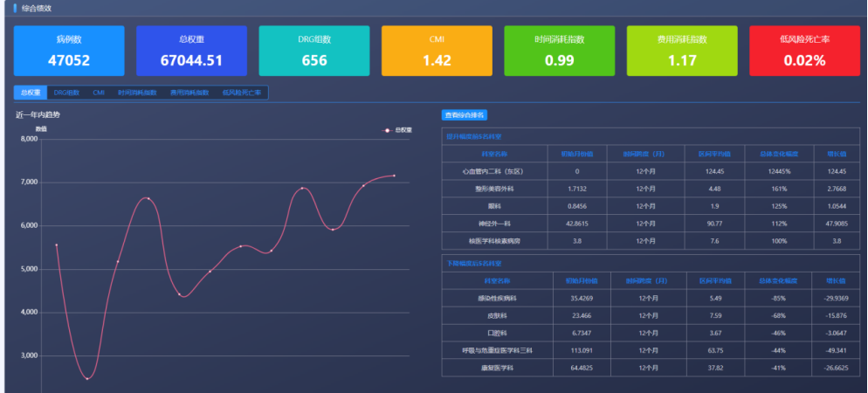
Task: Click the 近一年内趋势 chart title
Action: (38, 115)
